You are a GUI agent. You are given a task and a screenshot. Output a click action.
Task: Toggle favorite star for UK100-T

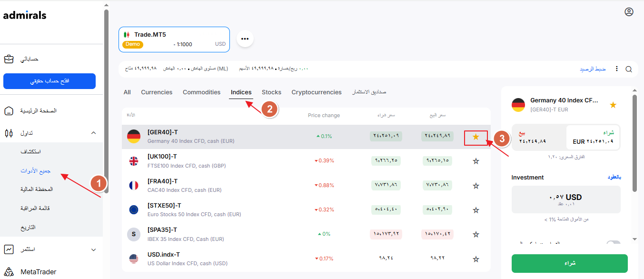click(476, 161)
